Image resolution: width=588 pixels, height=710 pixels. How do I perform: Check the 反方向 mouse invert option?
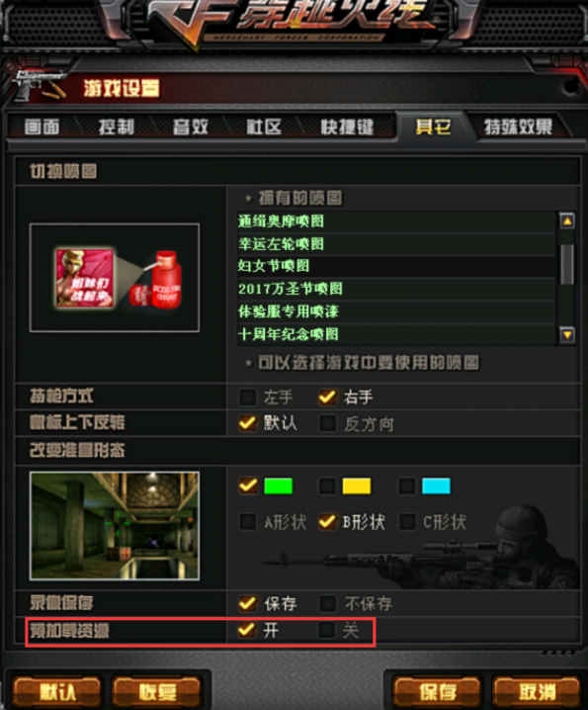327,424
